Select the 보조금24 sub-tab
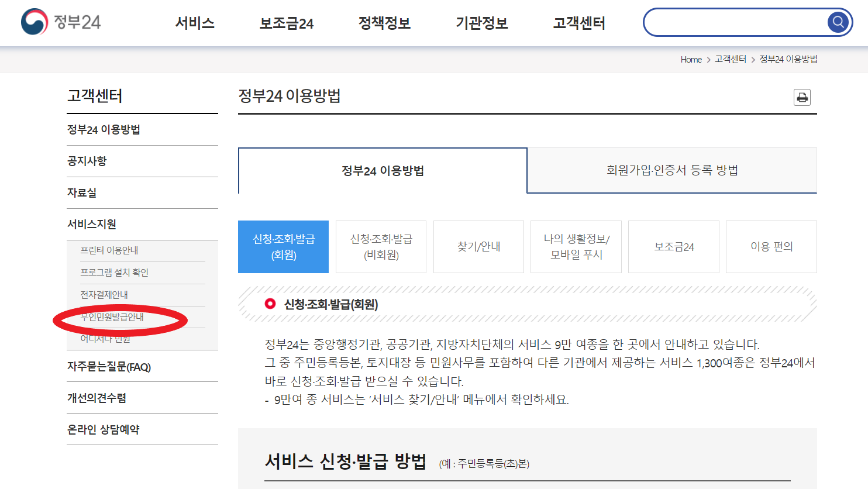The height and width of the screenshot is (489, 868). [674, 247]
